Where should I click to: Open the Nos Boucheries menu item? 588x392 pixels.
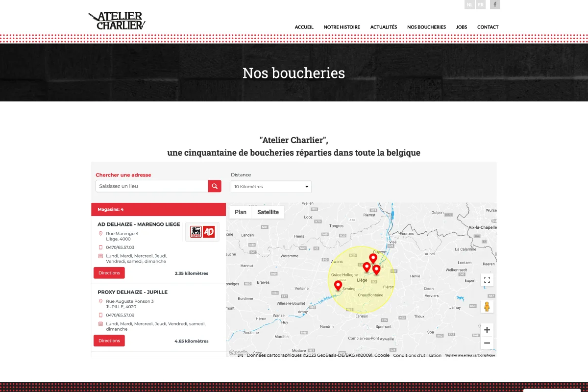tap(426, 27)
